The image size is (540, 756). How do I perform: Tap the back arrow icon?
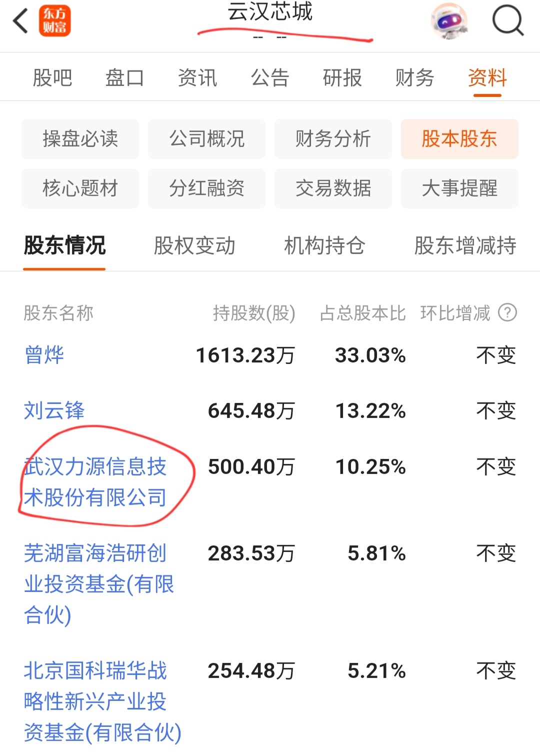pos(20,21)
